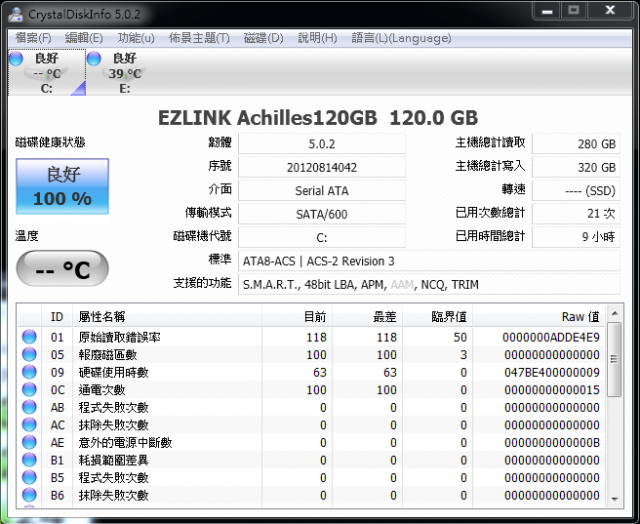The height and width of the screenshot is (524, 640).
Task: Click status orb of row 01 原始讀取錯誤率
Action: click(29, 337)
